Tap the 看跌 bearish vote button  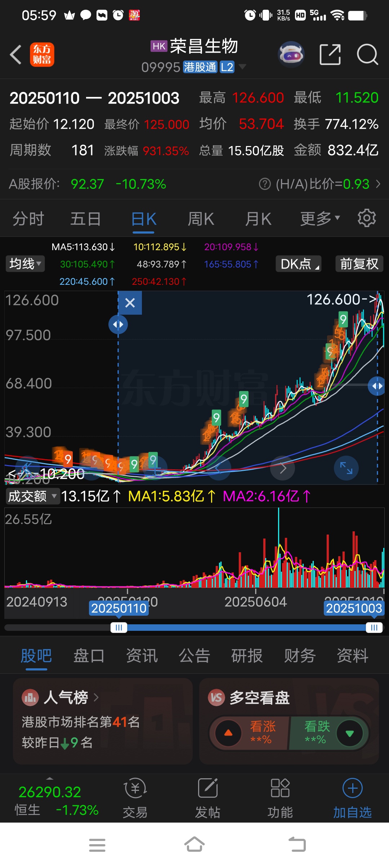pos(330,733)
